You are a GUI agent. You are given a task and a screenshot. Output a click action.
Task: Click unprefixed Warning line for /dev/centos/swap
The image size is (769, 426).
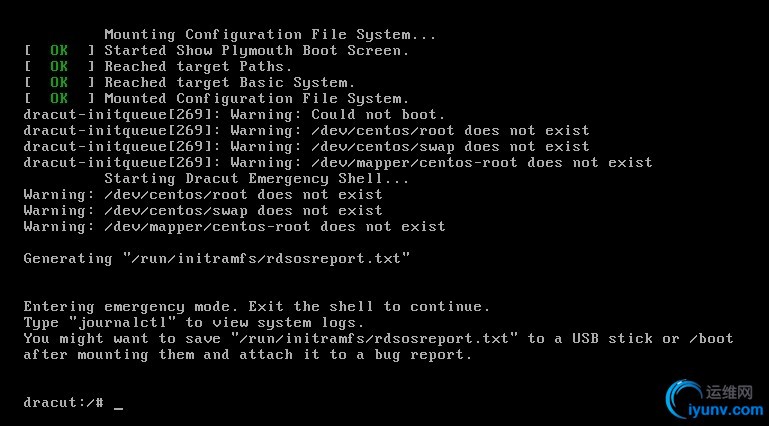(203, 210)
